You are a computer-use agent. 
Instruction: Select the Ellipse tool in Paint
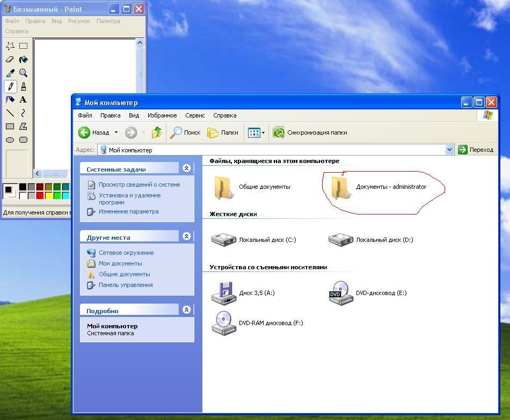[10, 140]
